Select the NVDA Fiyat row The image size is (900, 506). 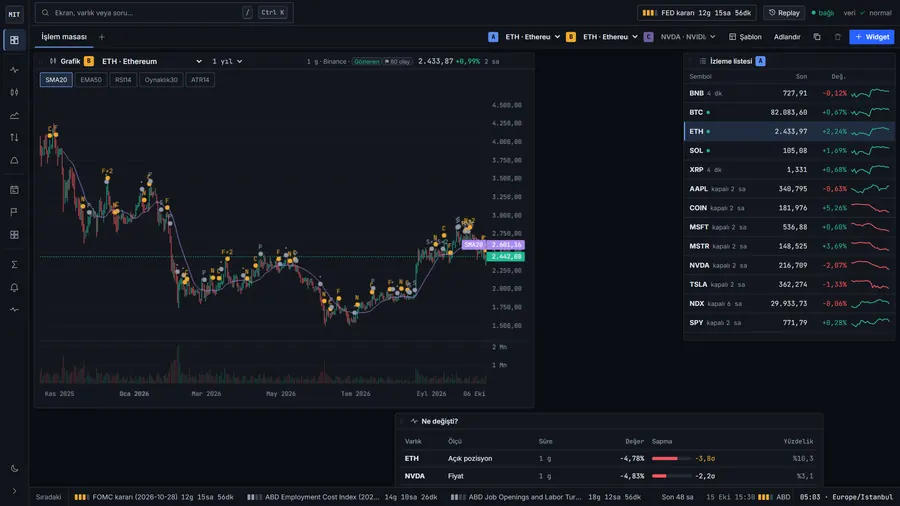(x=609, y=476)
